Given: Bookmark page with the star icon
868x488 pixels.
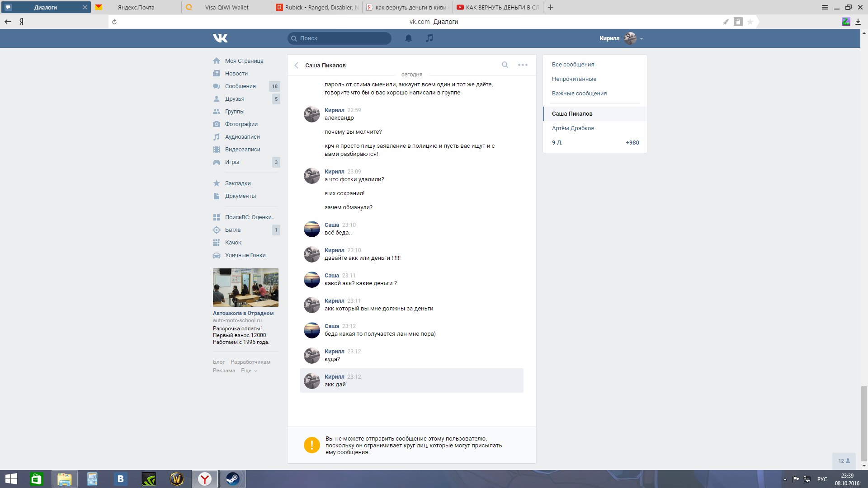Looking at the screenshot, I should click(750, 22).
